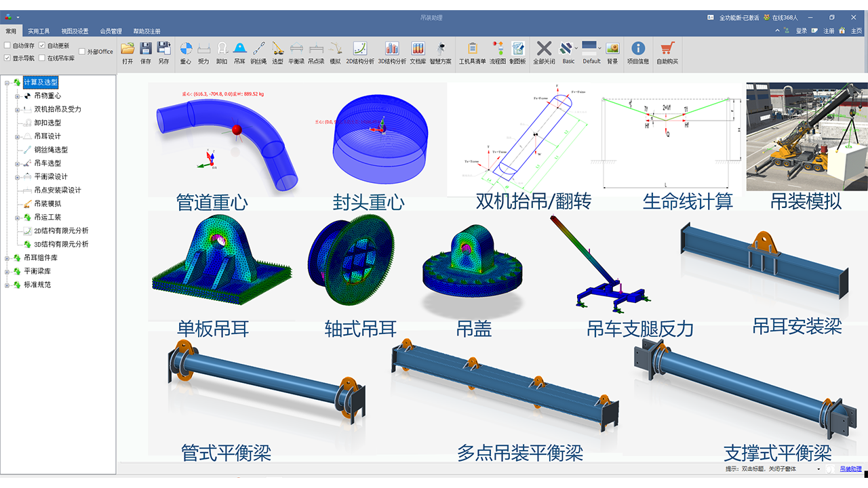Open the 自助购买 shopping cart
Viewport: 868px width, 488px height.
click(666, 51)
